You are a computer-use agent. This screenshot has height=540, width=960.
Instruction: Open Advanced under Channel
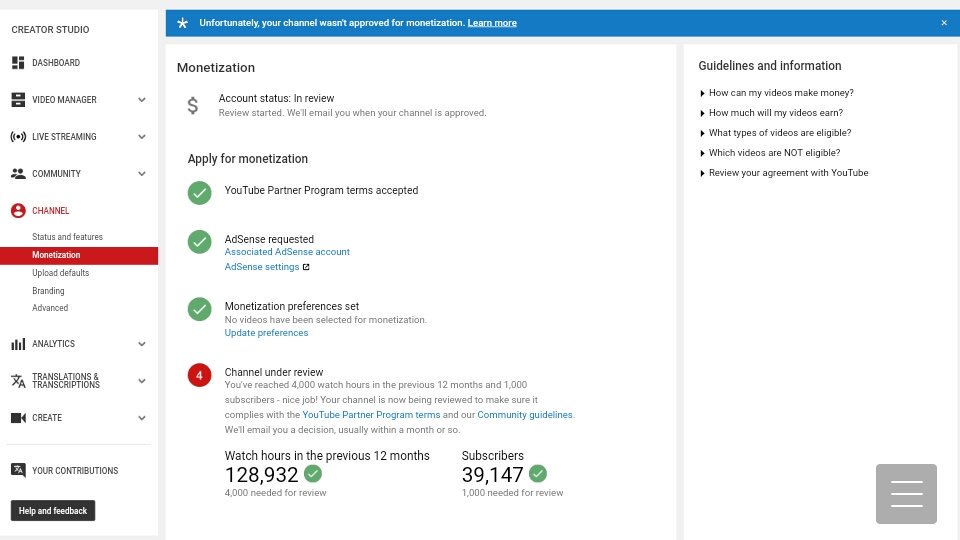pyautogui.click(x=50, y=308)
